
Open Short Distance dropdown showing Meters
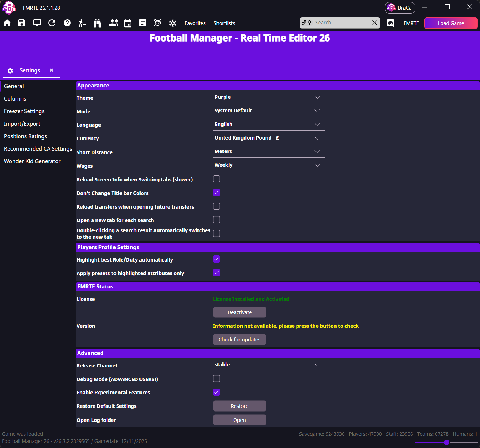[269, 151]
